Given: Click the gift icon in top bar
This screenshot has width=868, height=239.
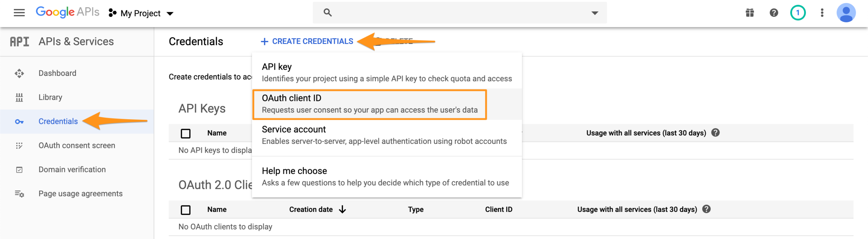Looking at the screenshot, I should (750, 13).
